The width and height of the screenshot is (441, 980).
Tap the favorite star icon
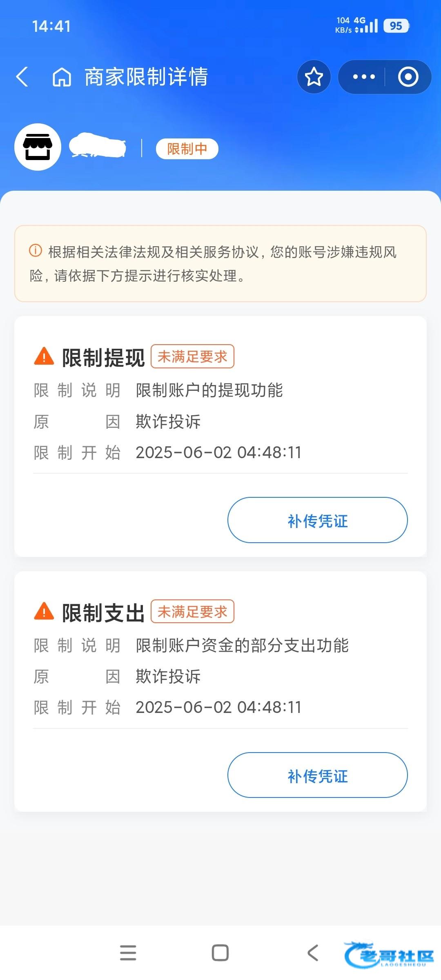coord(314,77)
